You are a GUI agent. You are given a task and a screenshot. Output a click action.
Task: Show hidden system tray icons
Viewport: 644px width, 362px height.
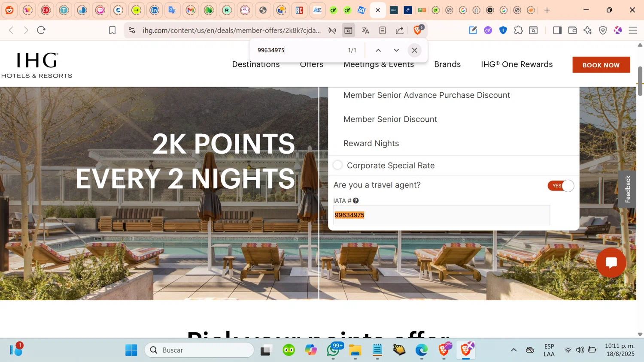tap(513, 350)
